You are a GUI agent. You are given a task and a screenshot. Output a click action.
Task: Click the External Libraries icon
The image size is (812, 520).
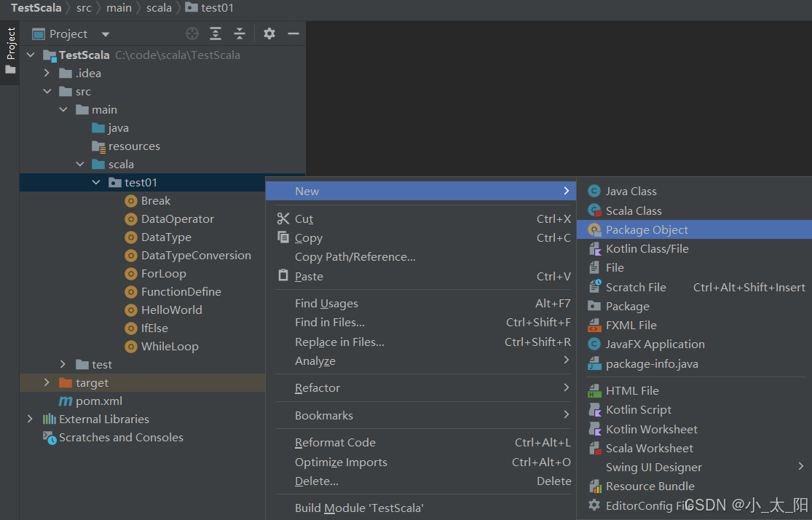coord(50,419)
